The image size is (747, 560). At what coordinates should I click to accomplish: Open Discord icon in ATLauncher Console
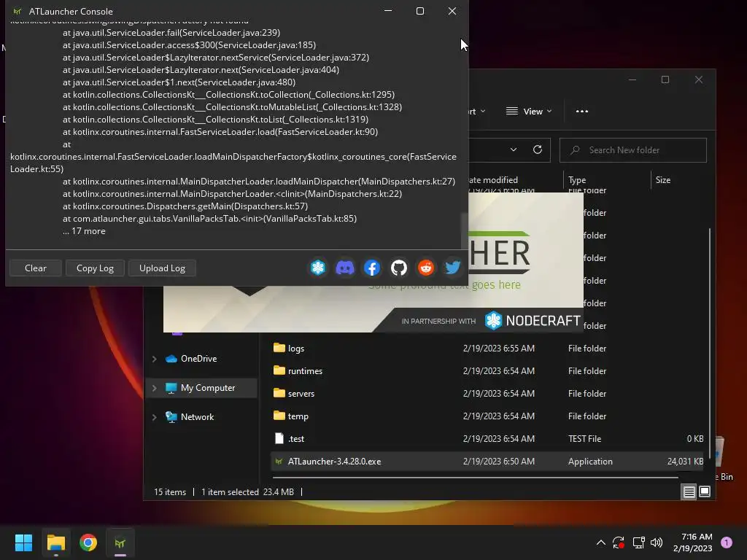[x=345, y=268]
